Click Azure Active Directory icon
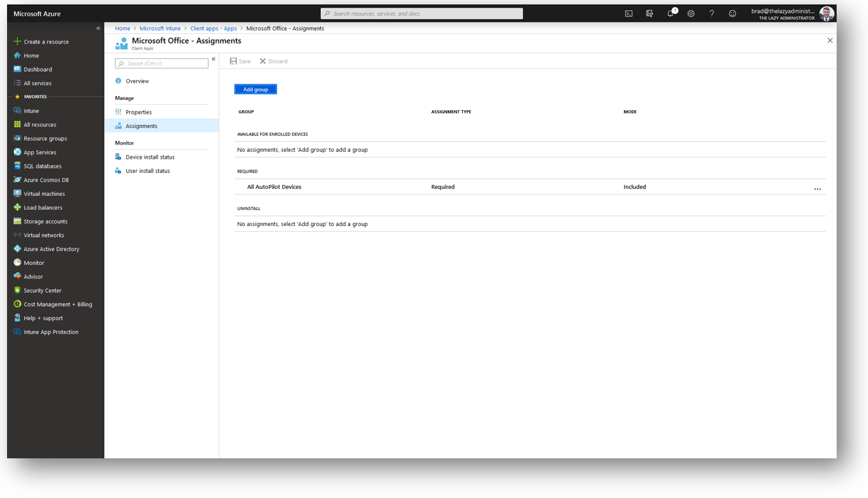The width and height of the screenshot is (868, 498). (17, 249)
